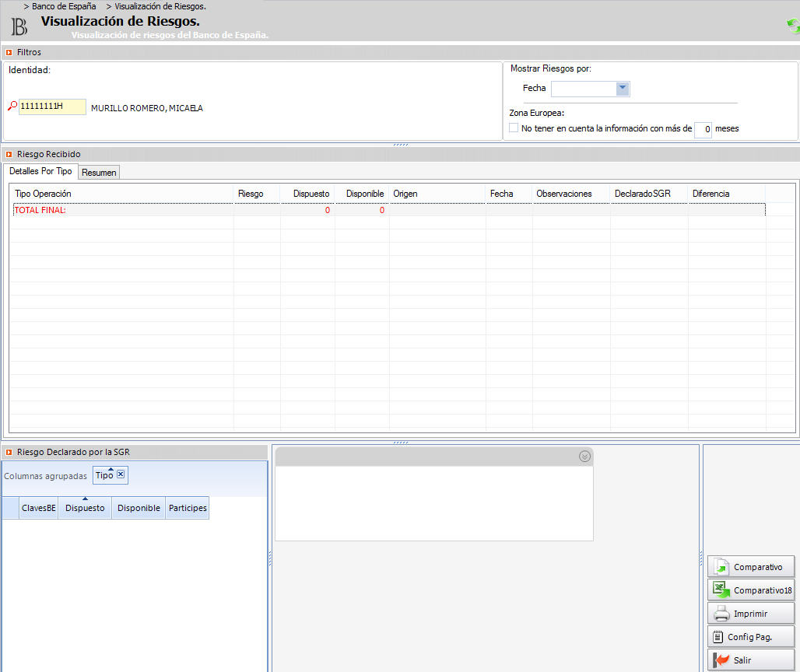Click the Fecha column header in grid
Viewport: 800px width, 672px height.
[509, 194]
